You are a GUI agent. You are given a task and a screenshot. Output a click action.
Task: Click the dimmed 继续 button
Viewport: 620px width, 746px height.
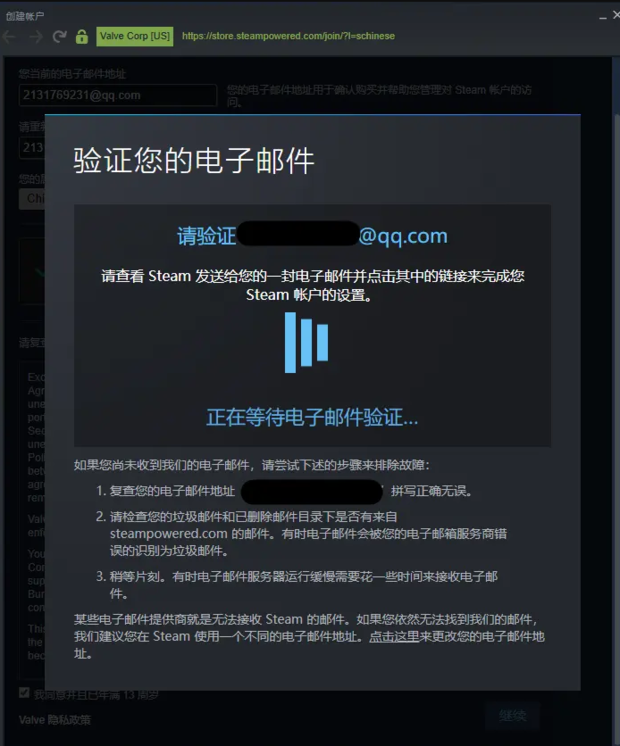(513, 716)
